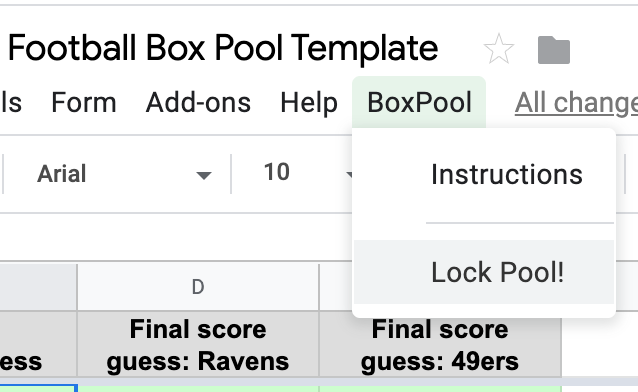The height and width of the screenshot is (392, 638).
Task: Select the Final score guess: 49ers cell
Action: coord(440,344)
